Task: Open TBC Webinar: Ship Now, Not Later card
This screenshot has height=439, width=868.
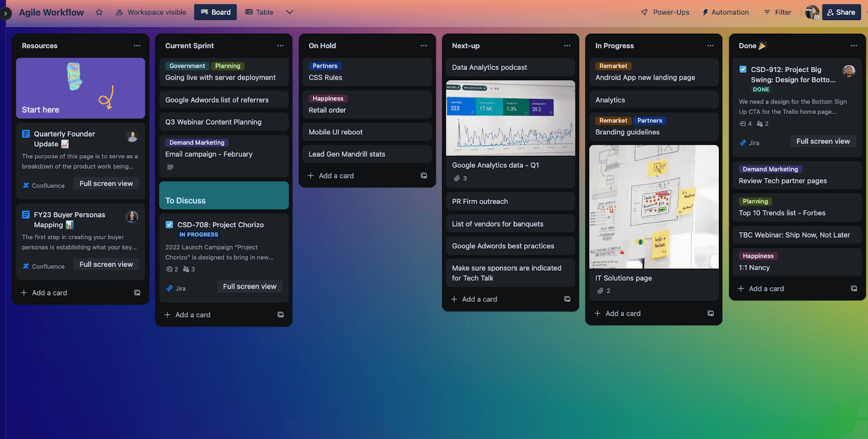Action: tap(797, 235)
